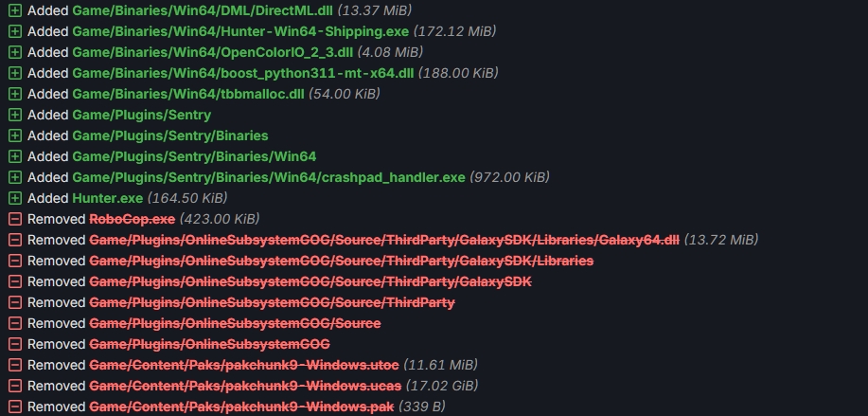Open the Game/Plugins/Sentry added path
Image resolution: width=868 pixels, height=416 pixels.
click(142, 115)
